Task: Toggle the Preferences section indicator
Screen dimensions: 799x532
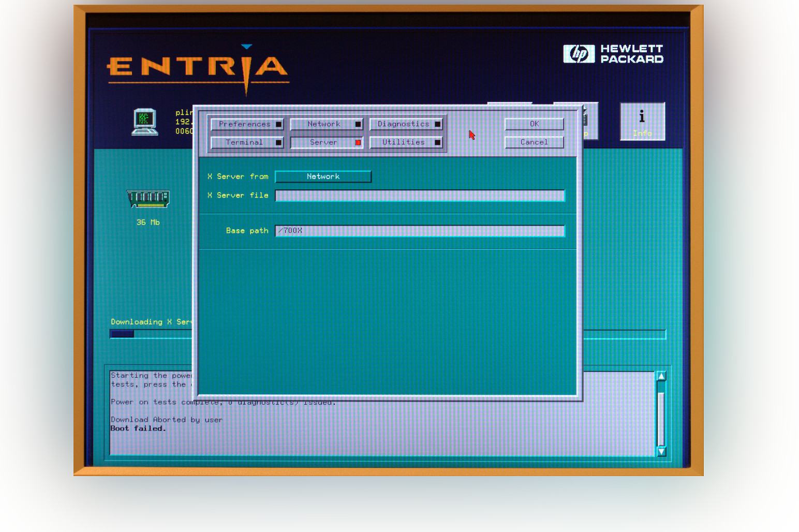Action: point(279,124)
